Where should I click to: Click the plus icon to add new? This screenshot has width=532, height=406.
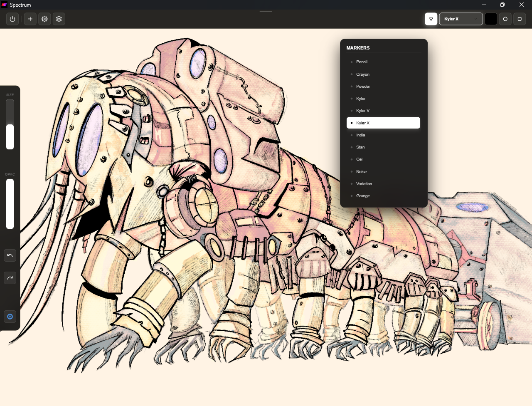[x=30, y=19]
